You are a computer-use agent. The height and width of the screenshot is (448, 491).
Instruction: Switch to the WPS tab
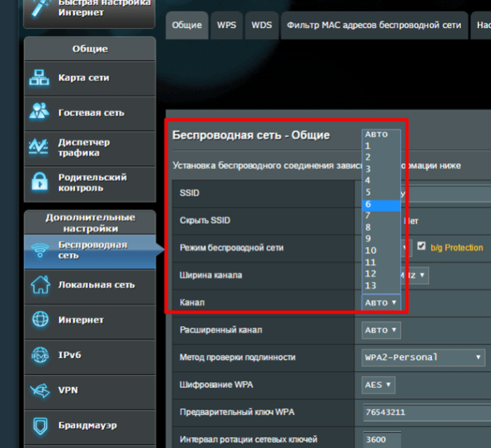[x=227, y=25]
